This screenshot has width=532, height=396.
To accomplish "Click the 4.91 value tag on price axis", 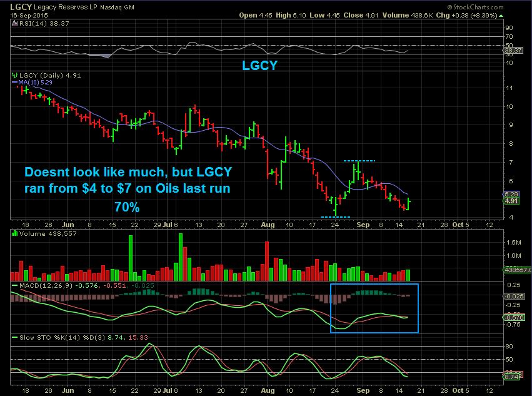I will [x=511, y=201].
